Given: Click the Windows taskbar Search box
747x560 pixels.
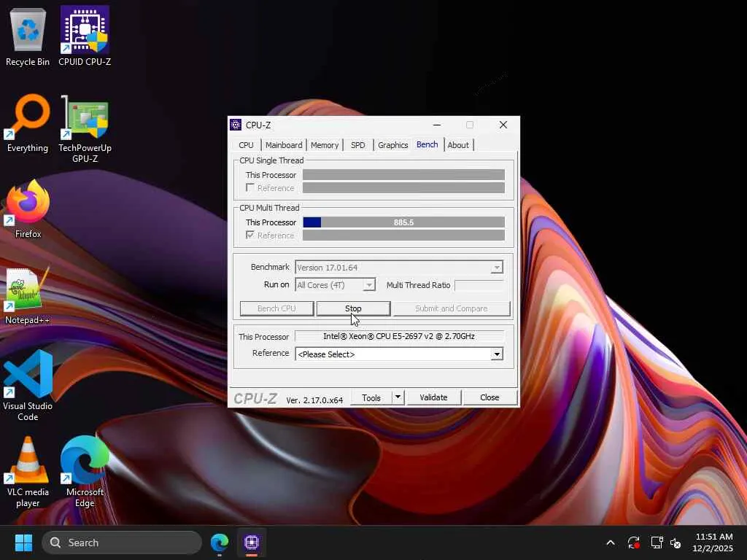Looking at the screenshot, I should pos(121,542).
